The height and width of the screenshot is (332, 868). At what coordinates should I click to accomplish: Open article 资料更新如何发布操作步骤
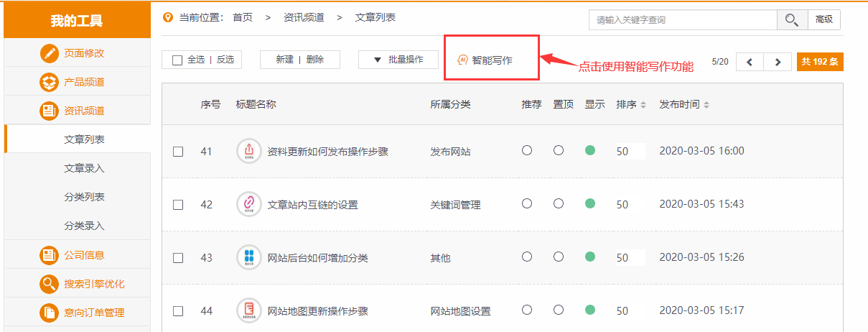point(327,152)
